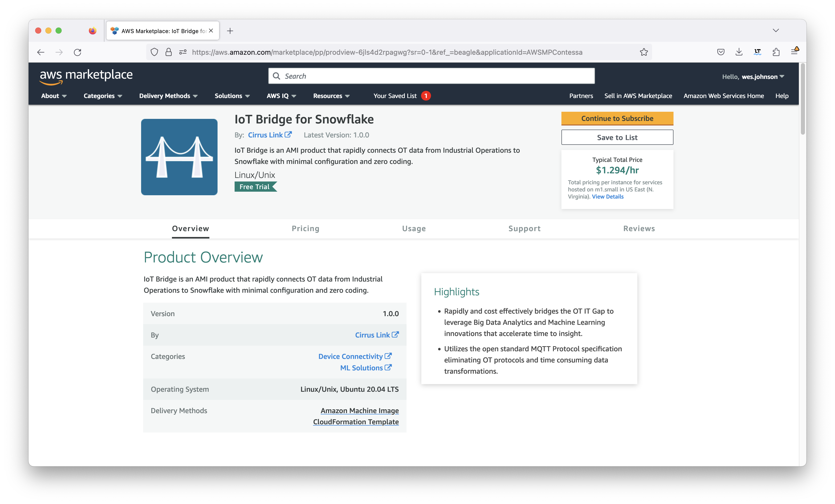Viewport: 835px width, 504px height.
Task: Open the tracking protection shield icon
Action: pos(154,52)
